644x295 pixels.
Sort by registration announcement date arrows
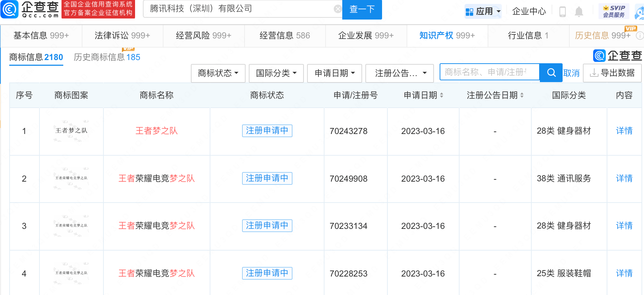[522, 95]
